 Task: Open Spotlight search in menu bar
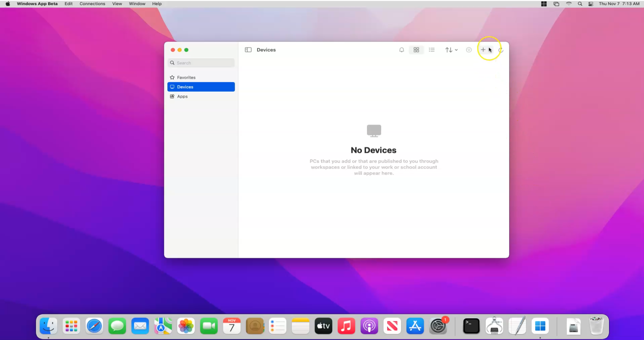[580, 4]
